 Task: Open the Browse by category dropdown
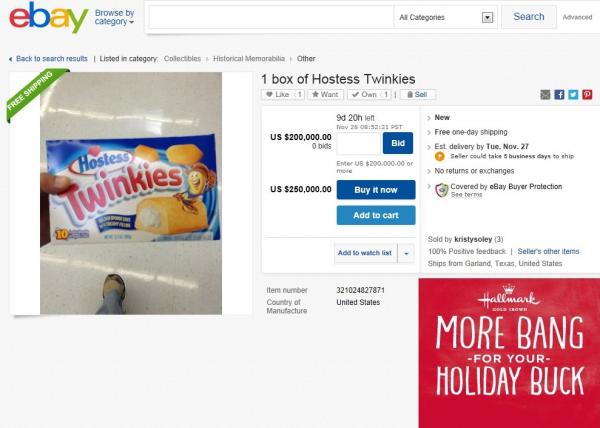(114, 17)
